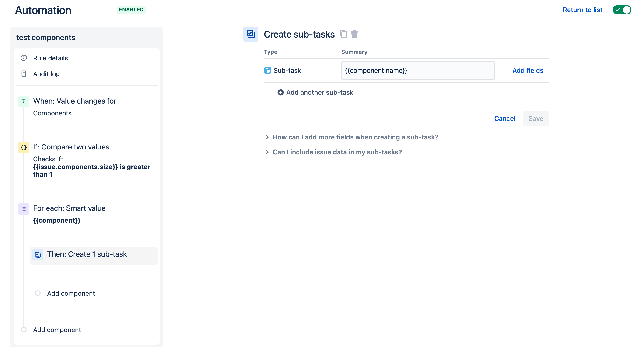Click the green 'When: Value changes' trigger icon

click(x=24, y=101)
